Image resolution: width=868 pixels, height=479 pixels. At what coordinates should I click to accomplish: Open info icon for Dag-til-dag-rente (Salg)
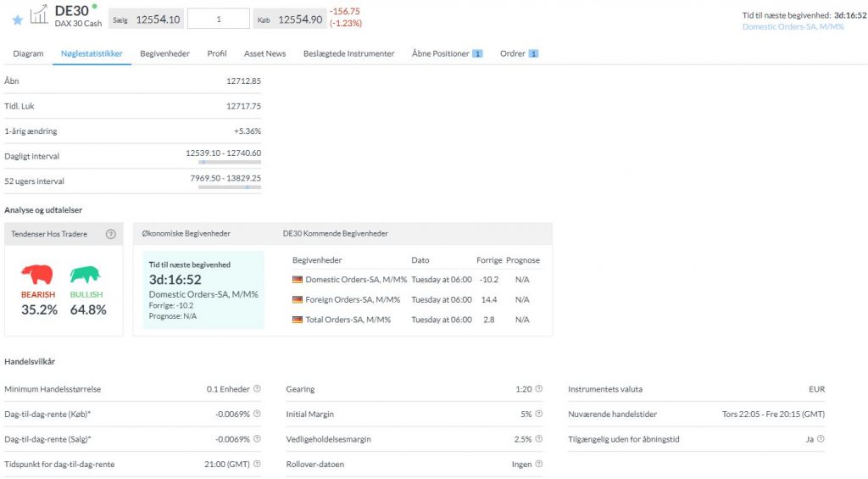(x=257, y=438)
